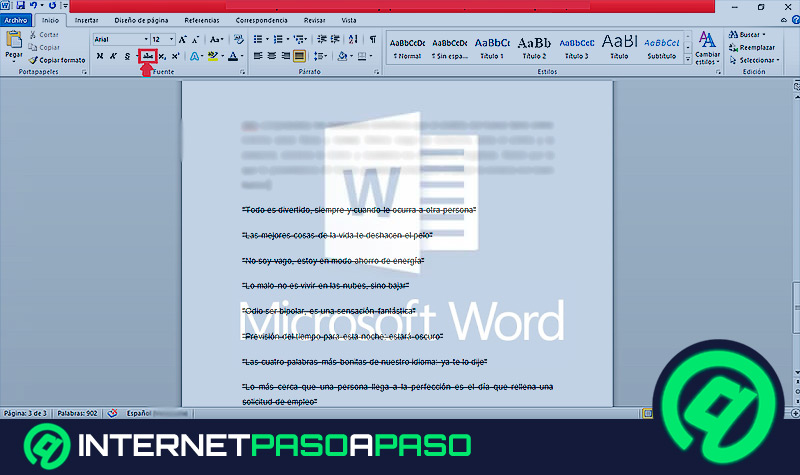
Task: Toggle Italic (K) formatting
Action: 113,56
